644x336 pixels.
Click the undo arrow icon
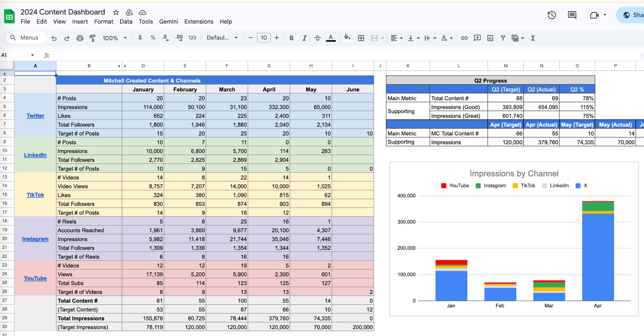54,38
